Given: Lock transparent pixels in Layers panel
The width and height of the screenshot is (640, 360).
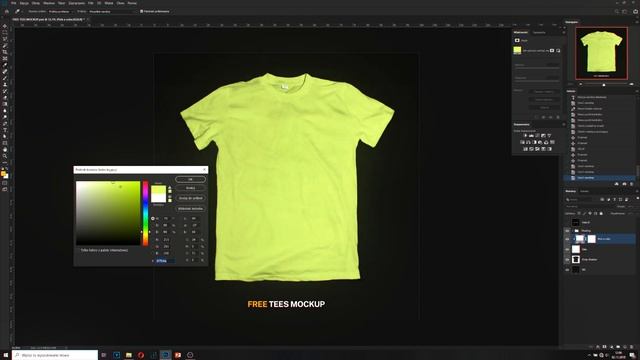Looking at the screenshot, I should (x=579, y=213).
